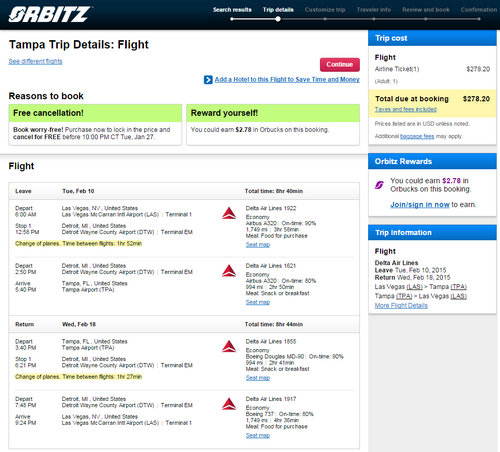
Task: Click Delta logo for flight 1621
Action: [x=229, y=271]
